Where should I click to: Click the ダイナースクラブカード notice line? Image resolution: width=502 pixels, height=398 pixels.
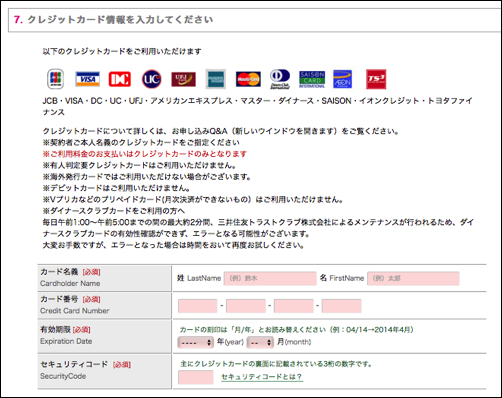pyautogui.click(x=114, y=211)
